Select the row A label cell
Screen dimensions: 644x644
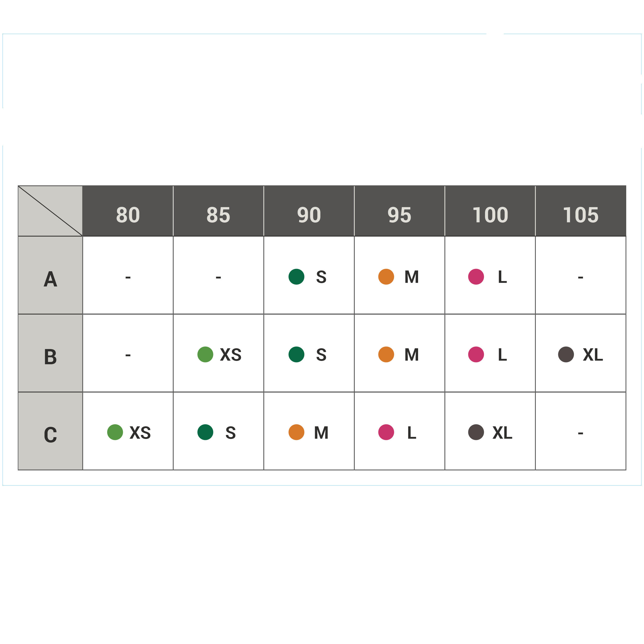click(50, 279)
